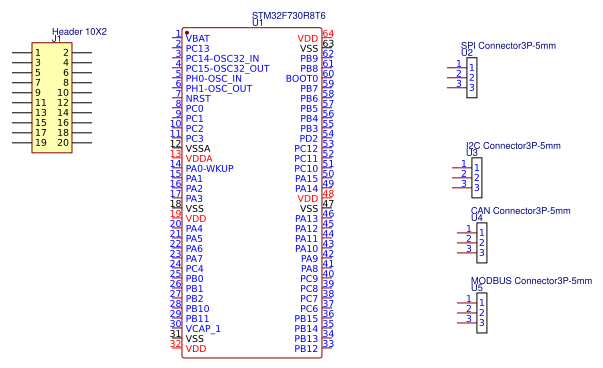The image size is (603, 368).
Task: Select the VCAP_1 pin label
Action: click(x=203, y=328)
